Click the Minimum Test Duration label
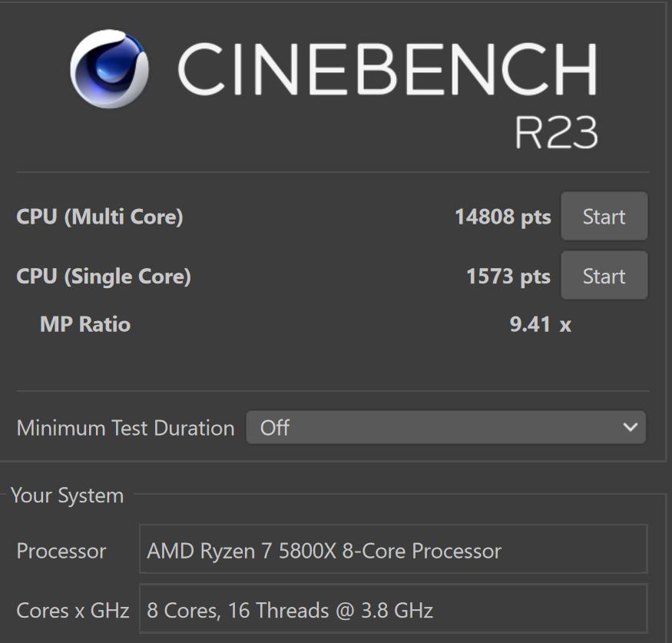 click(126, 428)
